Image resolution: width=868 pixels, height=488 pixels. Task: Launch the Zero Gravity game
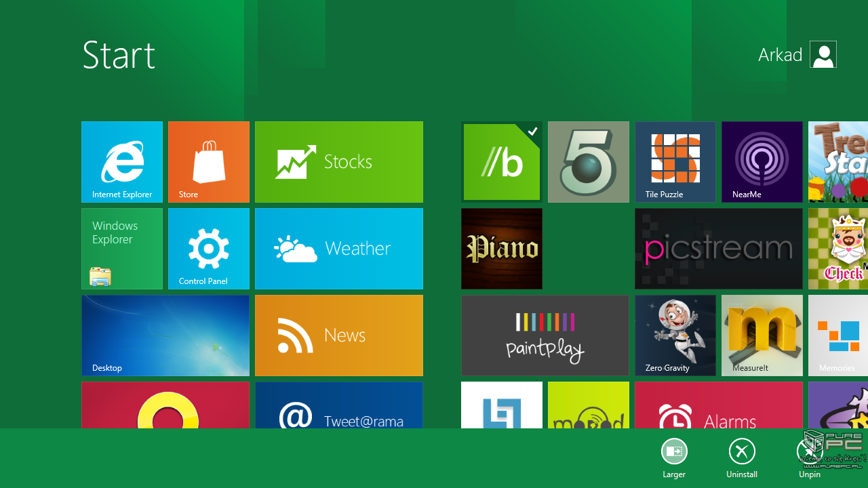[x=675, y=335]
